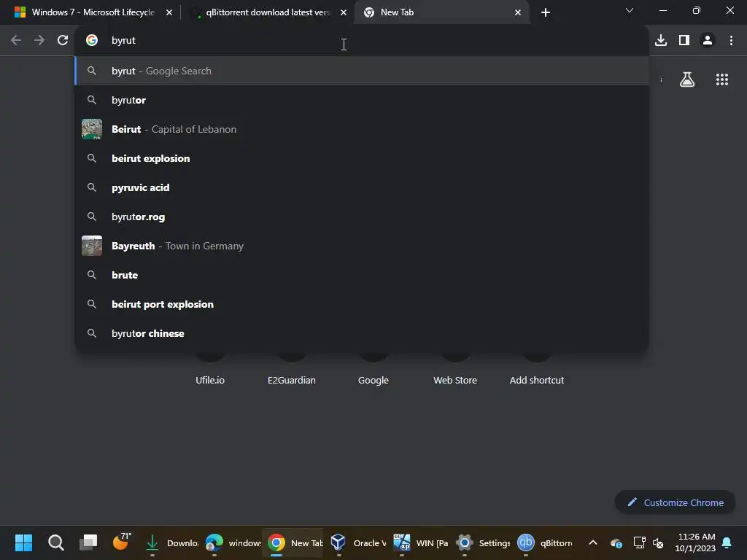Open the clock showing 11:26 AM
747x560 pixels.
(695, 542)
